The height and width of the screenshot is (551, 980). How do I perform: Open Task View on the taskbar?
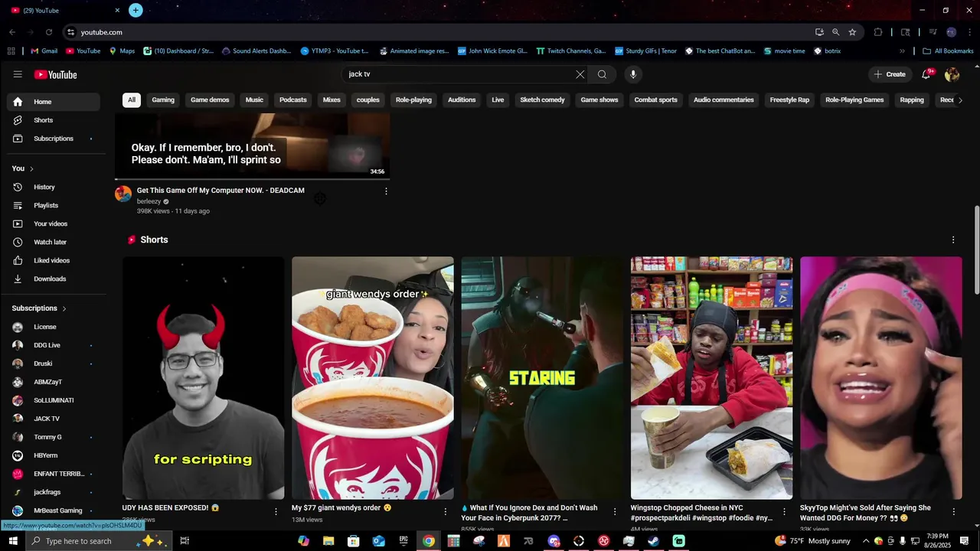[185, 541]
